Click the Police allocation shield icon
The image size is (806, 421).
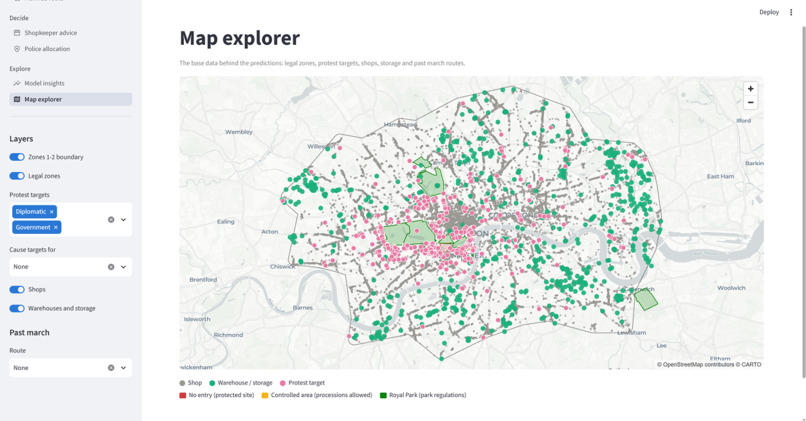pyautogui.click(x=17, y=49)
